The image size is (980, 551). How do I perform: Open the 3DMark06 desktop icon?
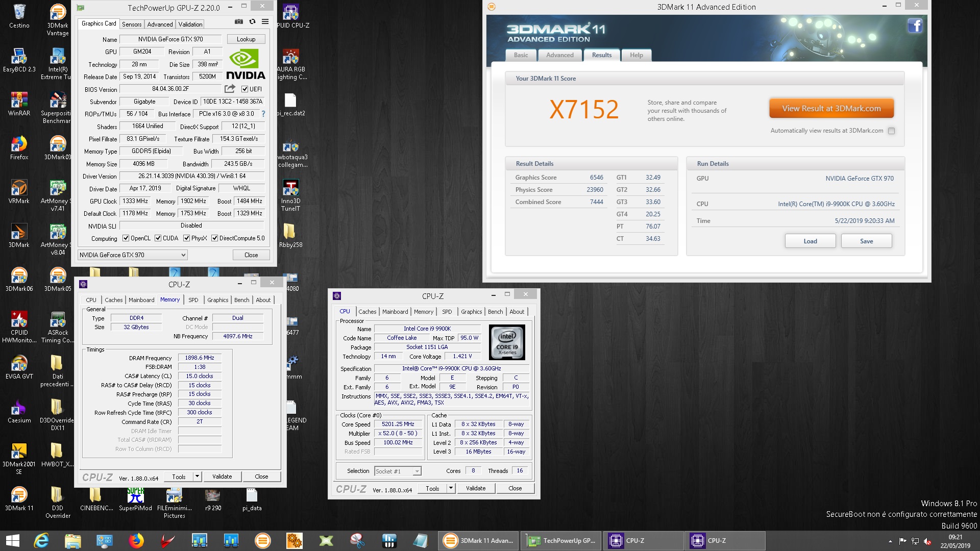coord(19,280)
